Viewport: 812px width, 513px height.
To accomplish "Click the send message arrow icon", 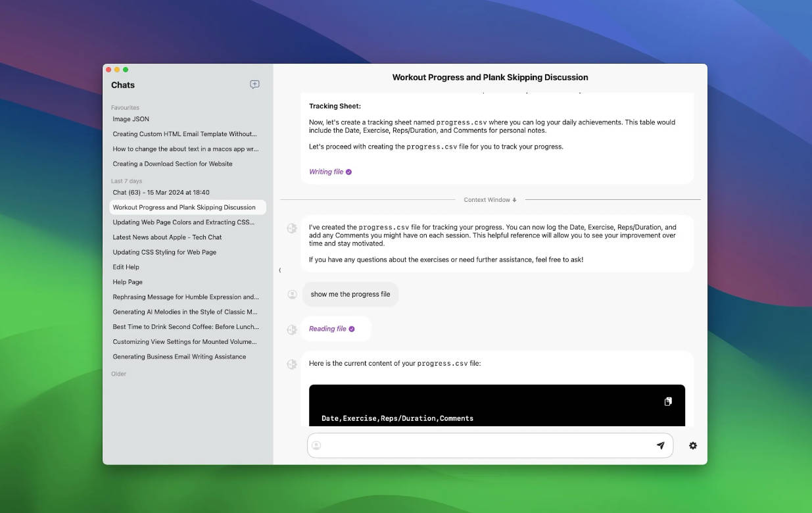I will [x=660, y=445].
